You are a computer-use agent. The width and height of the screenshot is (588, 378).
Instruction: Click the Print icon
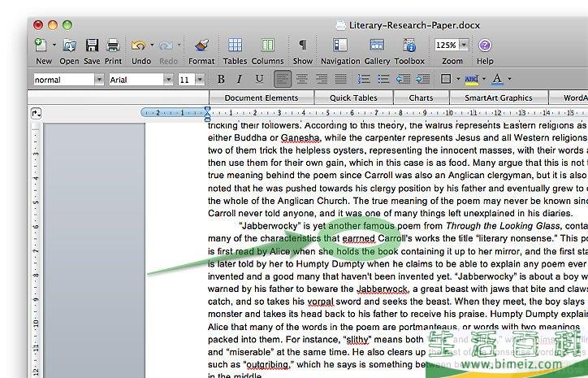(x=113, y=46)
